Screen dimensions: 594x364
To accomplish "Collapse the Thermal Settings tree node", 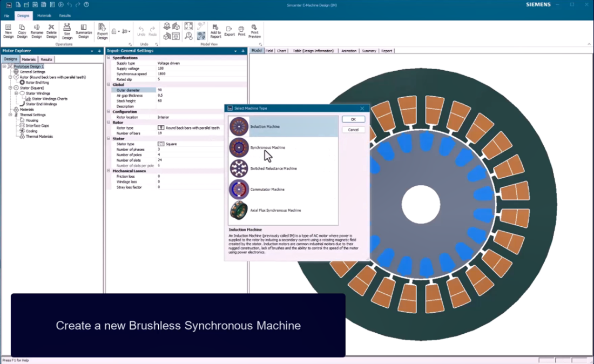I will coord(10,115).
